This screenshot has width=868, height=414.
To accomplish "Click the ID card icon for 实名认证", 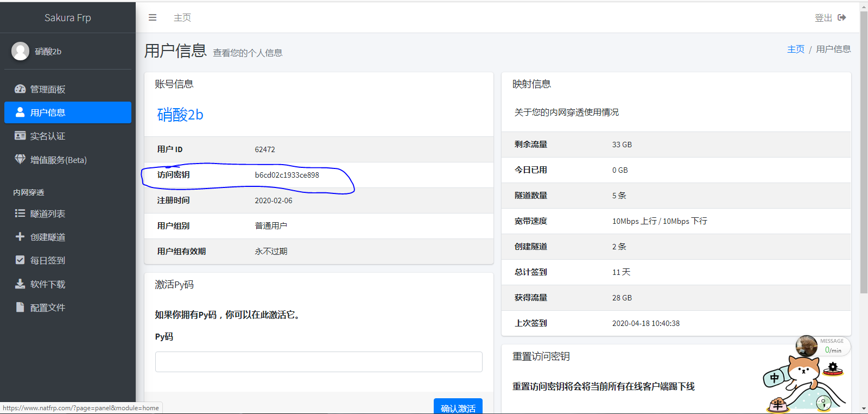I will click(x=20, y=136).
